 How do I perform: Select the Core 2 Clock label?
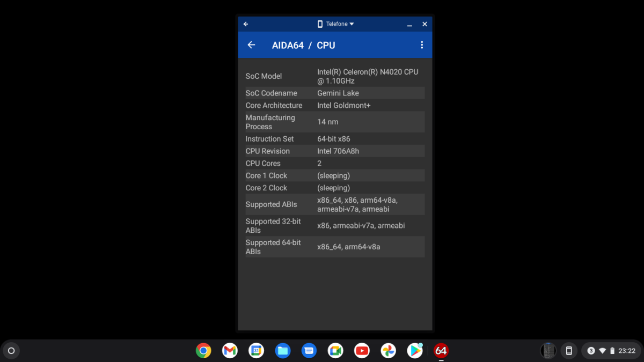point(266,188)
